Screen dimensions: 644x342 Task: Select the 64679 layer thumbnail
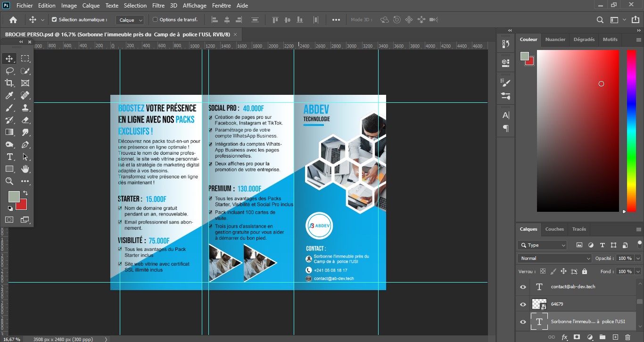click(x=539, y=304)
